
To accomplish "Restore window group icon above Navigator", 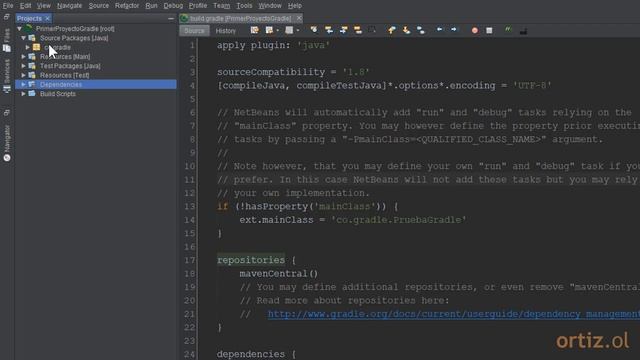I will (6, 112).
